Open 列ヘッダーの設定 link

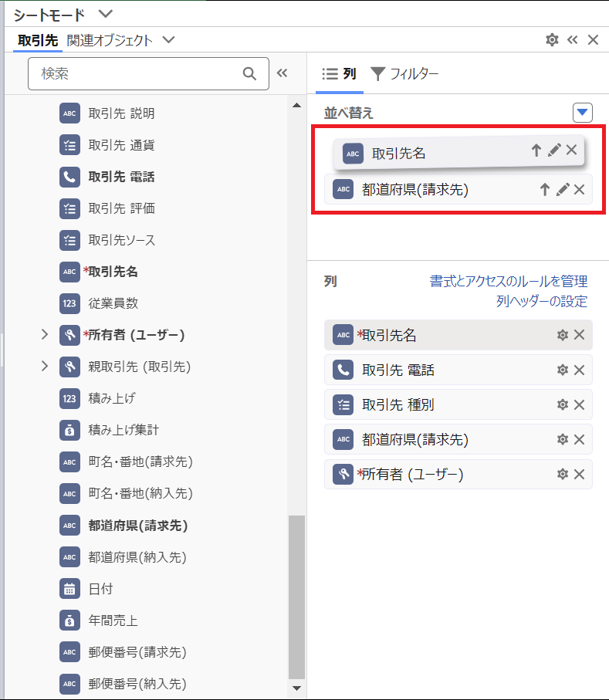click(542, 301)
